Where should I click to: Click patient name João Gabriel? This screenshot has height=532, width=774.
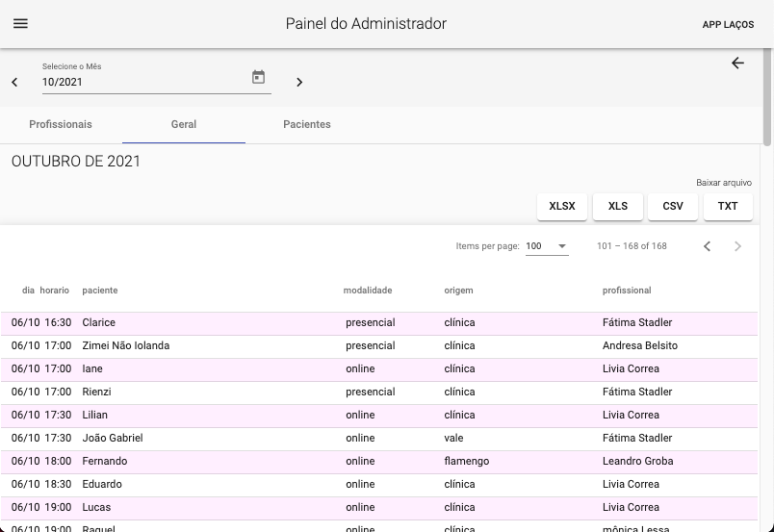(x=113, y=438)
